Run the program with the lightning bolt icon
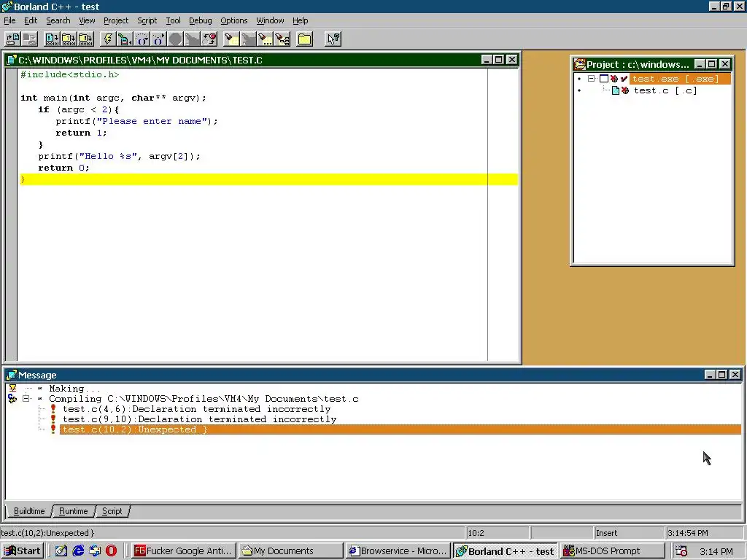 (x=108, y=39)
